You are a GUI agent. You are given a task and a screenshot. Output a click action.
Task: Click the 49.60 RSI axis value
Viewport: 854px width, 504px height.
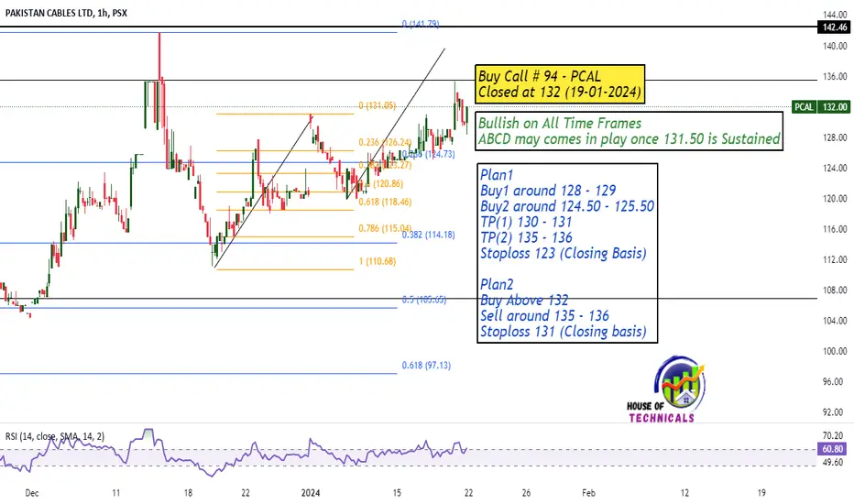[834, 462]
